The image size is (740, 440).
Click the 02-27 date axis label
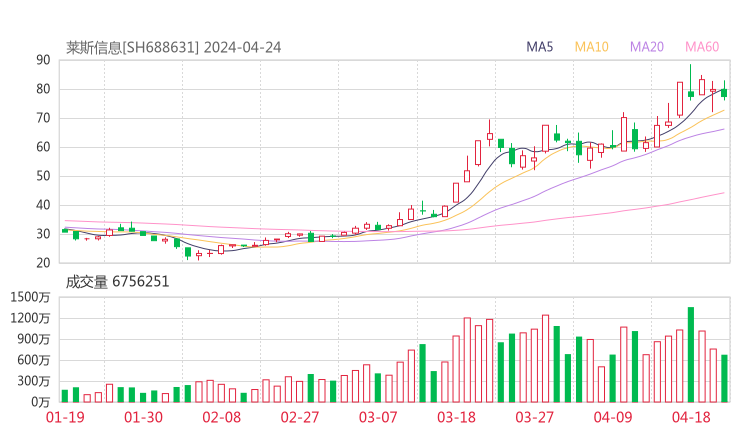coord(300,417)
